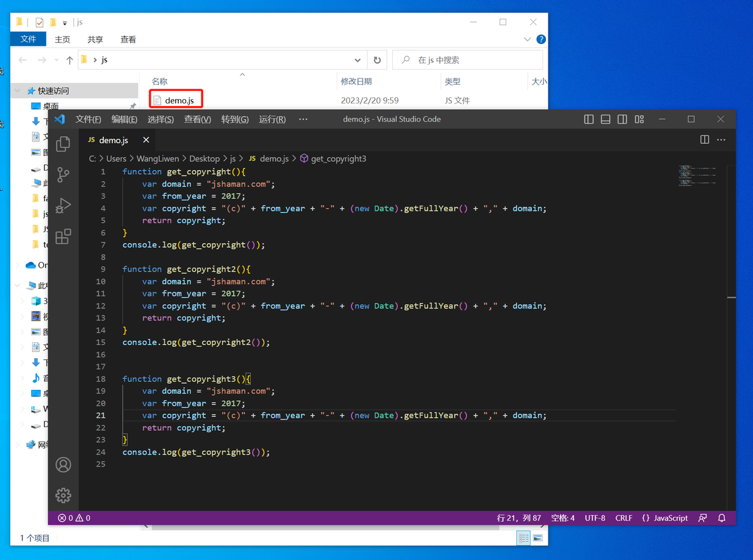Switch to large icons view in File Explorer
753x560 pixels.
(x=538, y=538)
